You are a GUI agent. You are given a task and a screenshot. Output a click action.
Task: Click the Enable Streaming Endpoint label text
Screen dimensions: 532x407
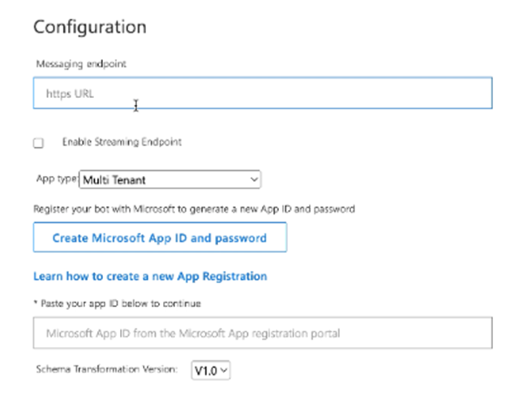click(122, 142)
